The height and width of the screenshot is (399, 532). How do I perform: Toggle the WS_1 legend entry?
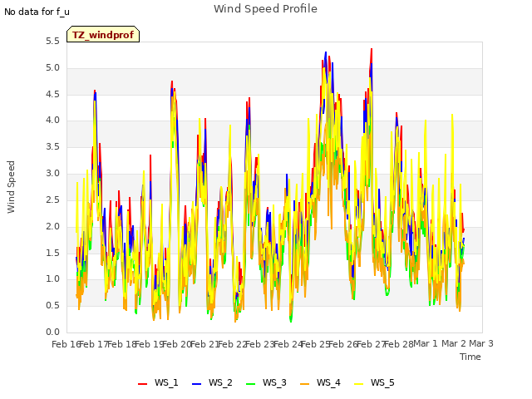[x=158, y=382]
